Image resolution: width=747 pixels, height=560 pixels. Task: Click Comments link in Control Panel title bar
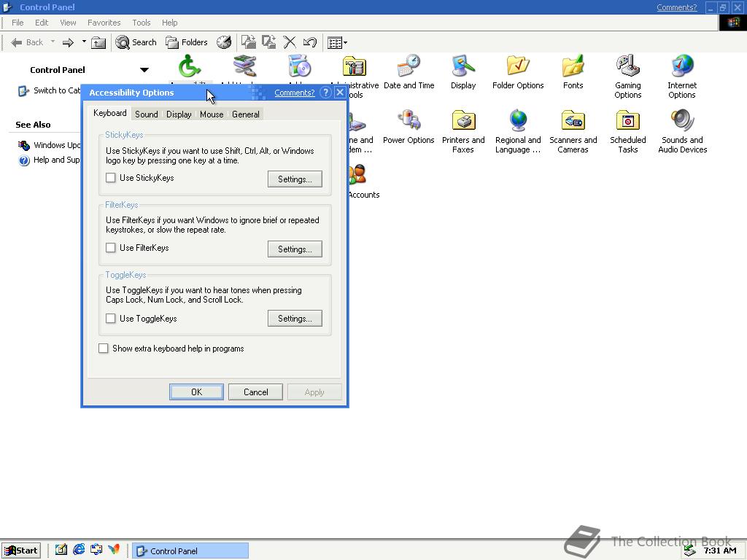tap(676, 7)
